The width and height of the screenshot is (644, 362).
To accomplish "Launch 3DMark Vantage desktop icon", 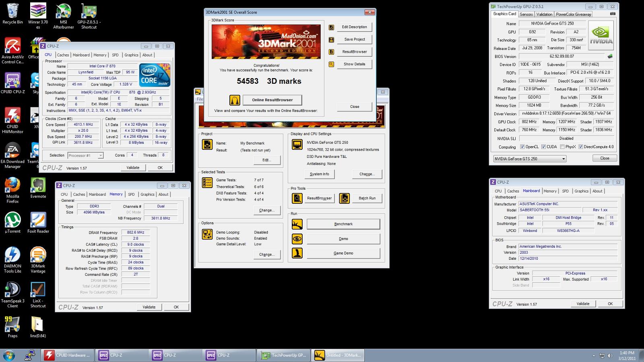I will (x=38, y=260).
